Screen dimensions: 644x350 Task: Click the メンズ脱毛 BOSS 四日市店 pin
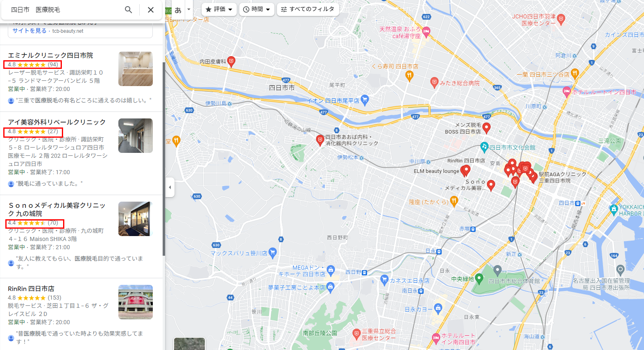[486, 128]
